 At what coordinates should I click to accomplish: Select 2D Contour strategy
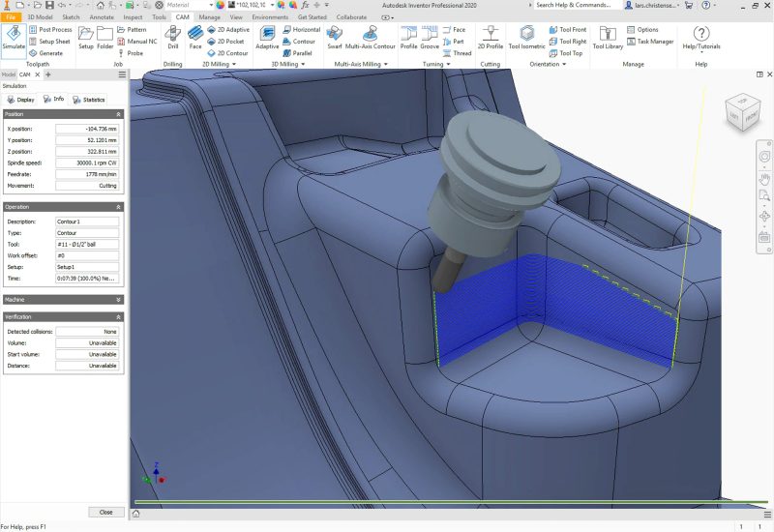click(x=227, y=53)
